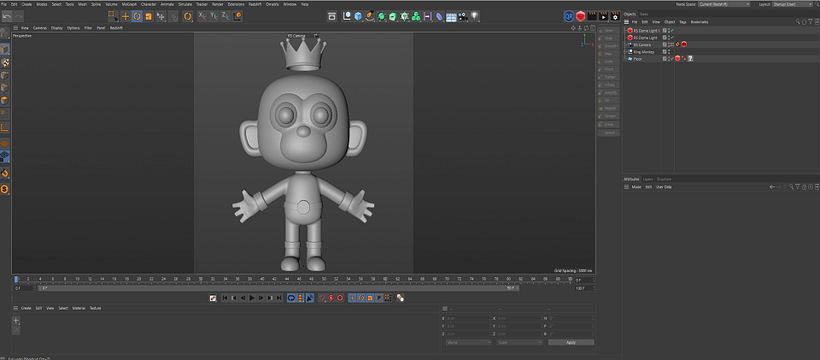The image size is (820, 360).
Task: Open the viewport hamburger menu
Action: 16,28
